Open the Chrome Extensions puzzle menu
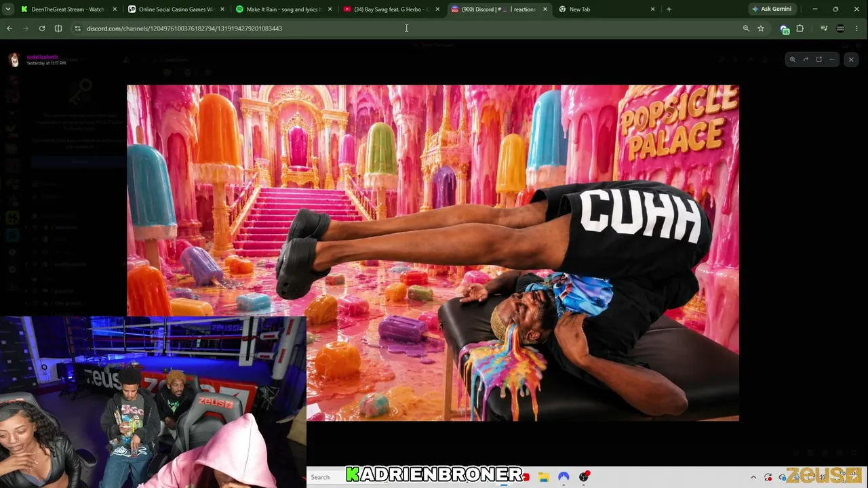The image size is (868, 488). pos(800,28)
